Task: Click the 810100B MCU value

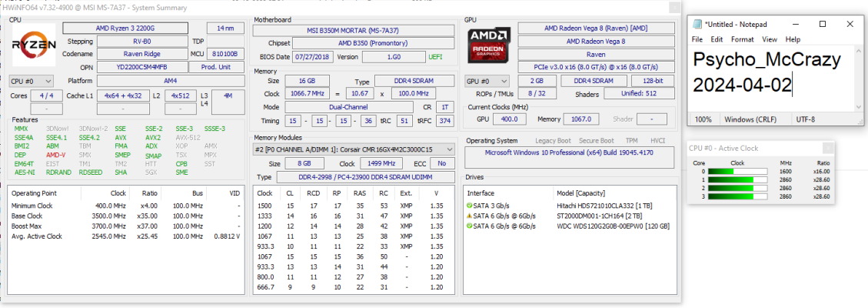Action: [x=226, y=55]
